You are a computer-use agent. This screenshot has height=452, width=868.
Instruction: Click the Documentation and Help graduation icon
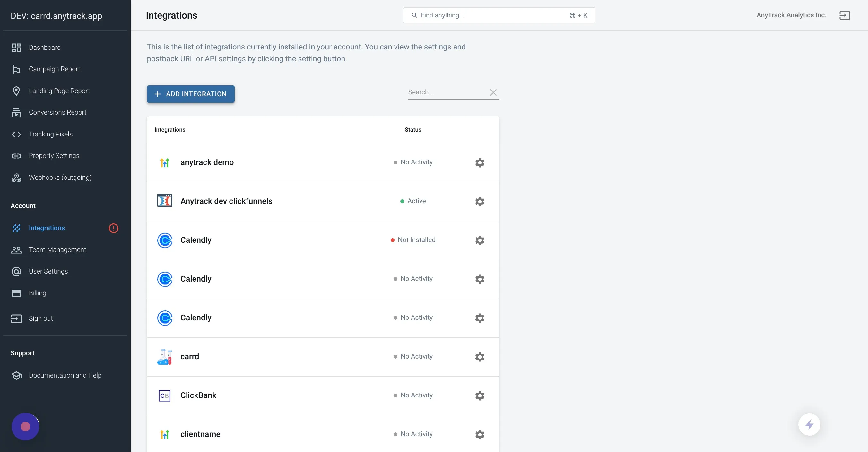pyautogui.click(x=16, y=376)
